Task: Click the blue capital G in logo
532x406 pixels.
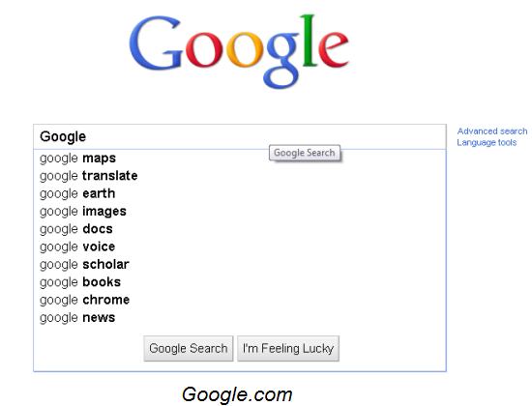Action: point(156,43)
